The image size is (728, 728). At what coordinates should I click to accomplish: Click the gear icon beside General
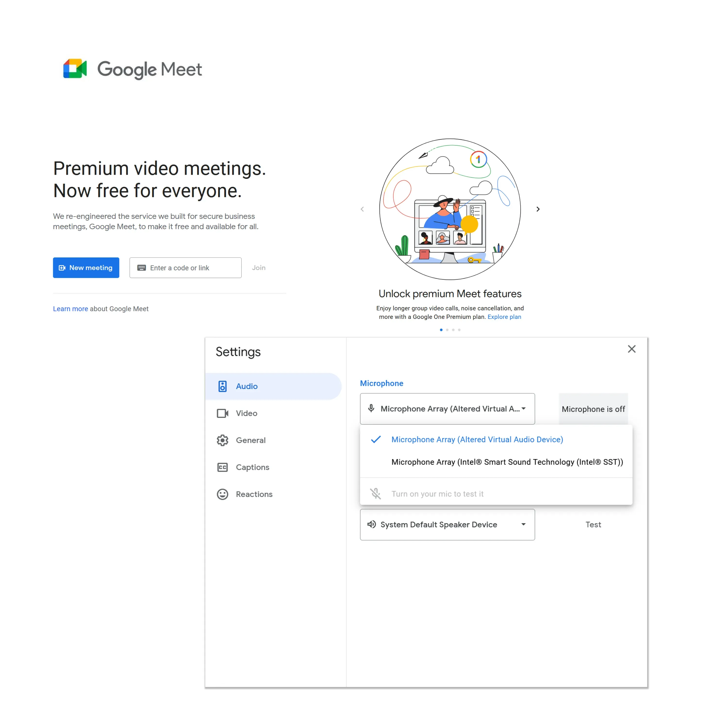[x=222, y=440]
